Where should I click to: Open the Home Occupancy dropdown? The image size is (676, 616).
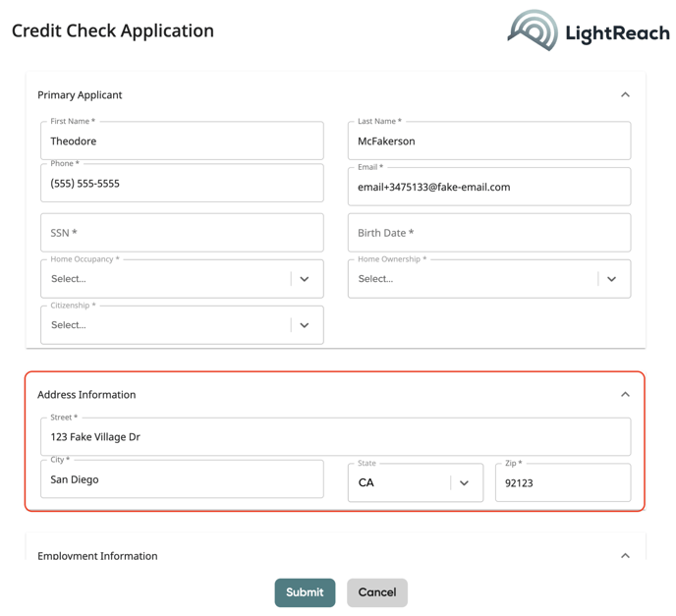[182, 279]
